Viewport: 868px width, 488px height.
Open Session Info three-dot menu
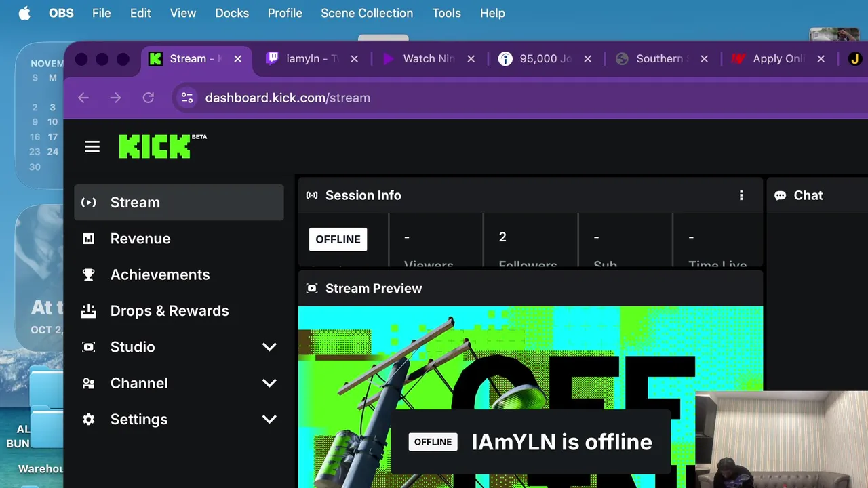point(741,195)
